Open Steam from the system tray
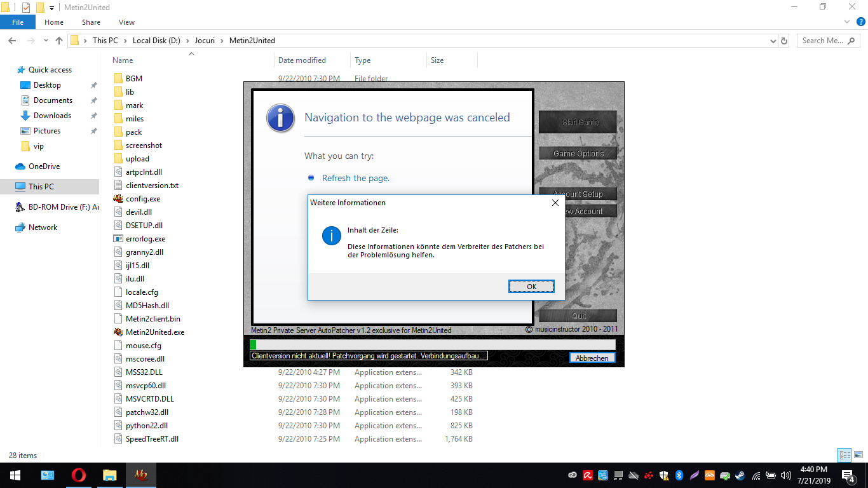 [x=740, y=475]
